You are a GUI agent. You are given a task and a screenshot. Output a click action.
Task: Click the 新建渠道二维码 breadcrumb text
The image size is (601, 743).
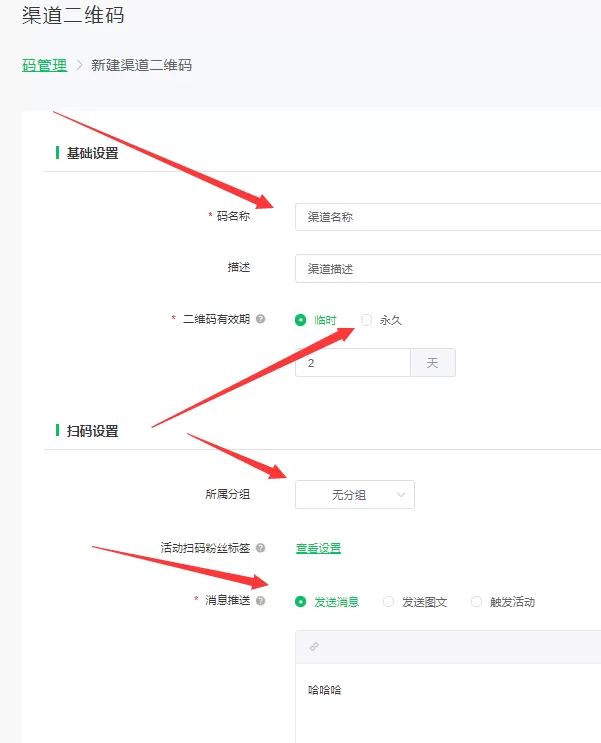coord(141,65)
